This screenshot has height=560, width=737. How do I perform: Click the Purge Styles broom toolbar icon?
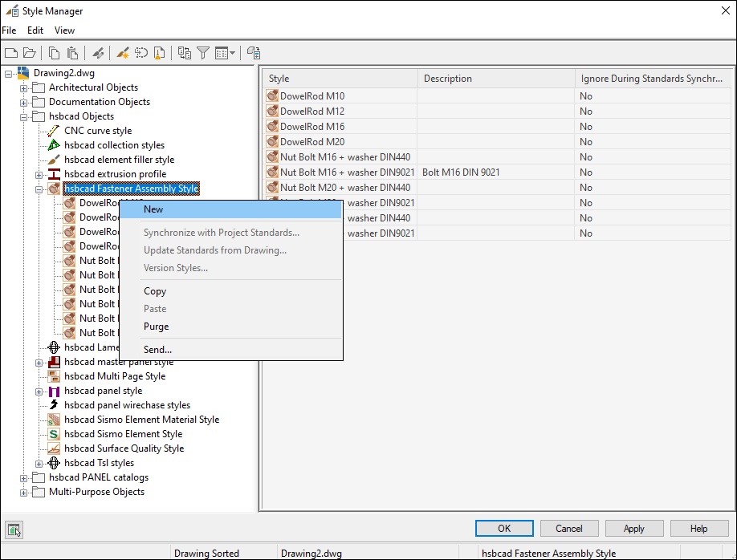(x=159, y=53)
